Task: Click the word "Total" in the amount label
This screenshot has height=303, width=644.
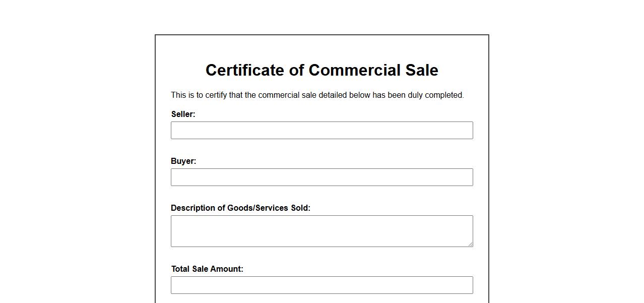Action: (180, 269)
